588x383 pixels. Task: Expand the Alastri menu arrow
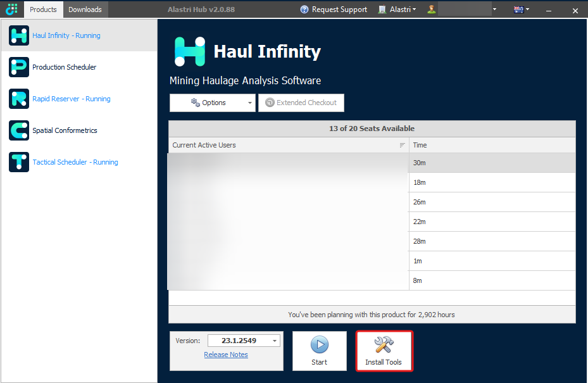[x=414, y=9]
